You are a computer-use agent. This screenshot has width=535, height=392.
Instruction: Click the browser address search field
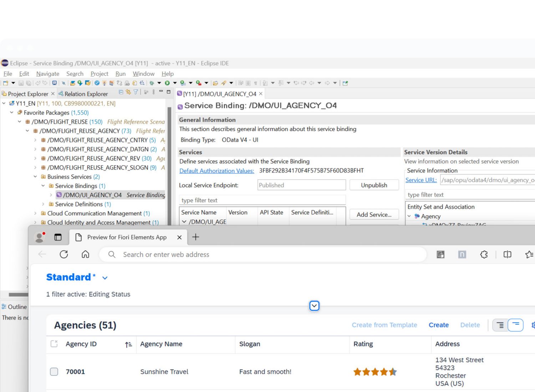[x=264, y=254]
